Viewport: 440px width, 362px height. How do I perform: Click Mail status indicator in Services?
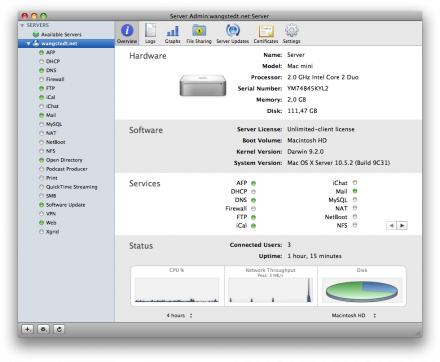coord(355,191)
